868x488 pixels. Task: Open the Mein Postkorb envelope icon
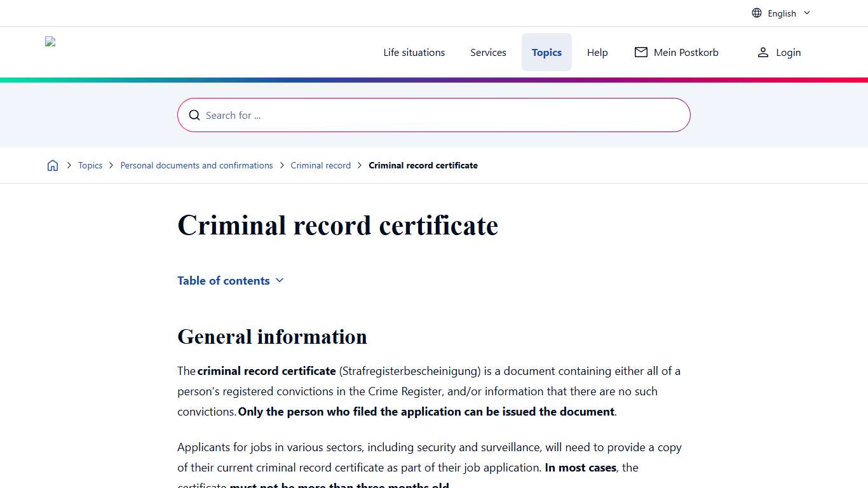click(641, 52)
